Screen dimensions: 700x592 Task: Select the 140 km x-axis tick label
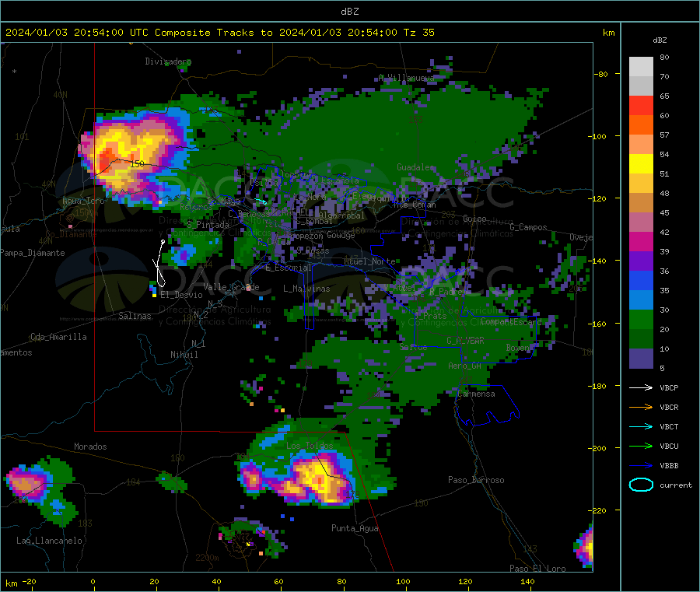(527, 581)
